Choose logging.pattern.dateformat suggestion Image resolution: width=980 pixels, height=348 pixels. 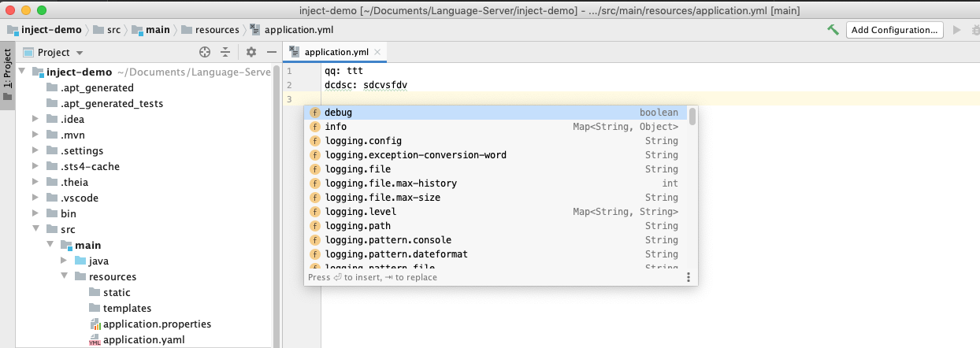[496, 254]
